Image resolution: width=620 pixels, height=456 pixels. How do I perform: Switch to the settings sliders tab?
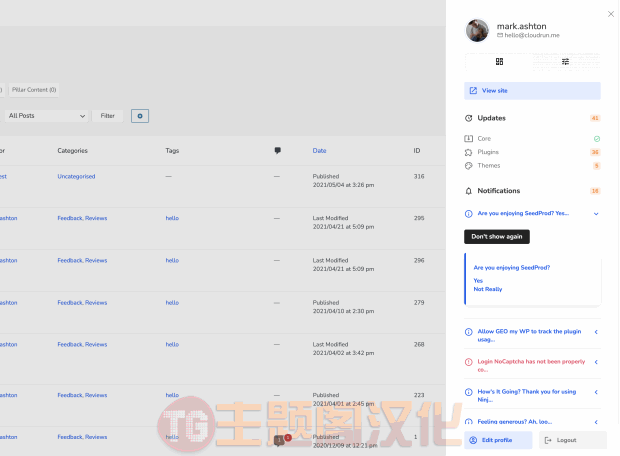pos(565,62)
